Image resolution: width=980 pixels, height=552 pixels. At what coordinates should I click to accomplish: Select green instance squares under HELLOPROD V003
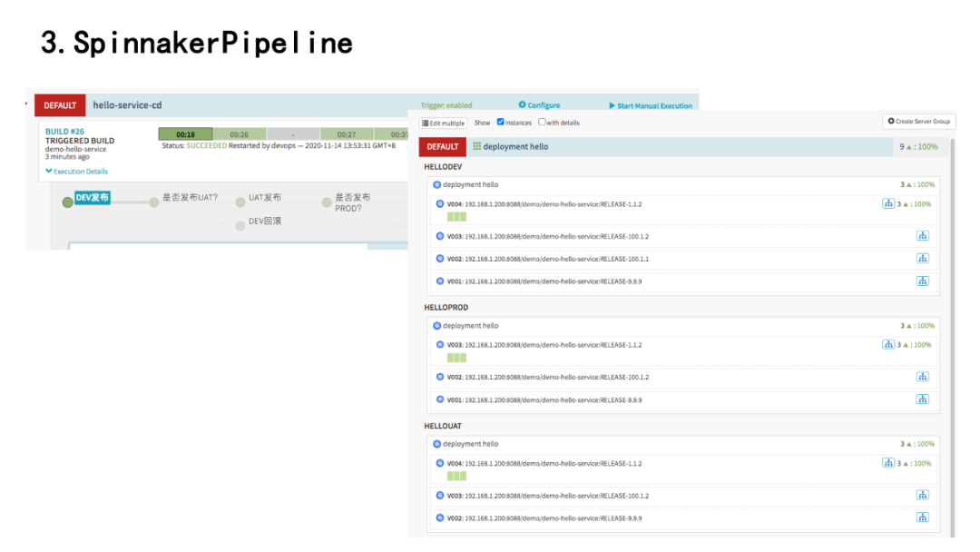456,358
